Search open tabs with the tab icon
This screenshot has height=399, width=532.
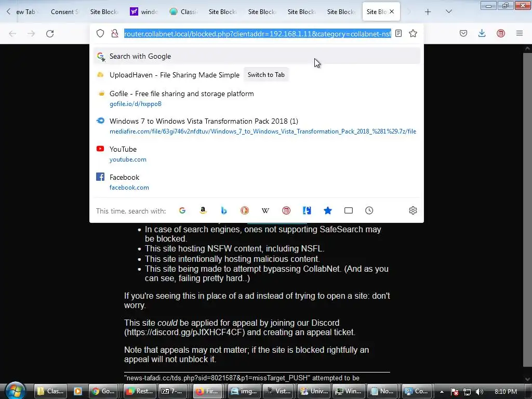click(x=349, y=211)
